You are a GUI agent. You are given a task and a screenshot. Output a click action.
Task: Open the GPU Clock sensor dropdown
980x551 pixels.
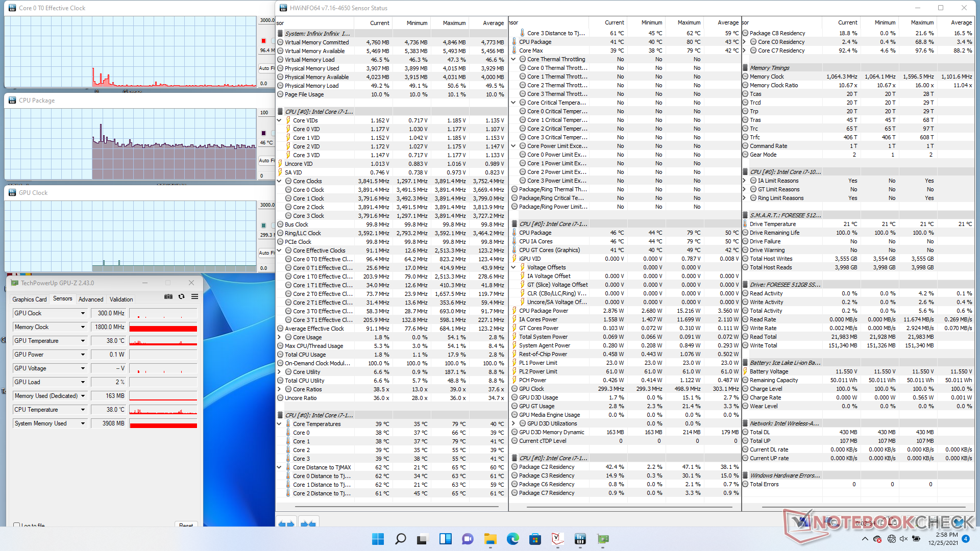pos(83,313)
